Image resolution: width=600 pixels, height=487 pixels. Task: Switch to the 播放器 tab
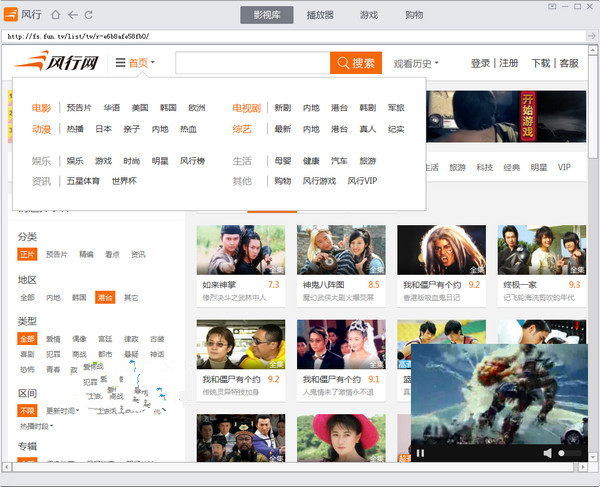(x=320, y=15)
